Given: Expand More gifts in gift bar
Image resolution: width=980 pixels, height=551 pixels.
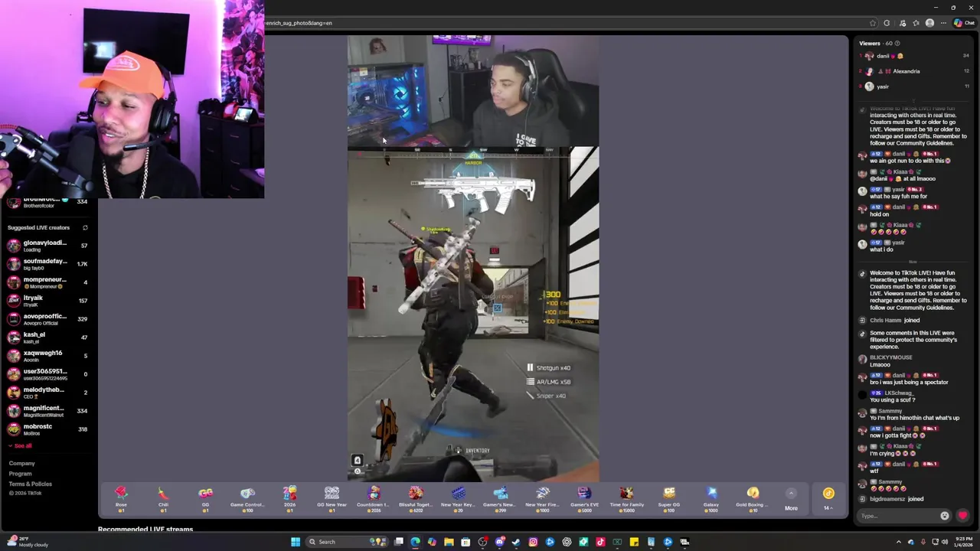Looking at the screenshot, I should (791, 499).
